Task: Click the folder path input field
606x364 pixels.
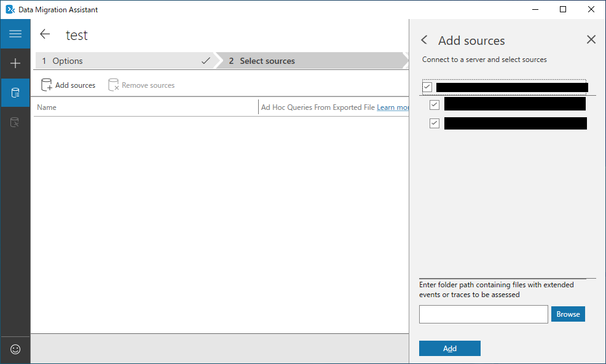Action: (x=484, y=314)
